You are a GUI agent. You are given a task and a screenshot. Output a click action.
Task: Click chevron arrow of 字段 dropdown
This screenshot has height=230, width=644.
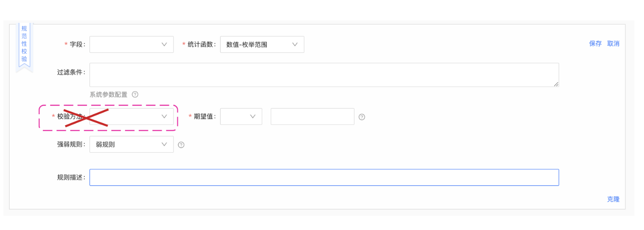tap(164, 44)
